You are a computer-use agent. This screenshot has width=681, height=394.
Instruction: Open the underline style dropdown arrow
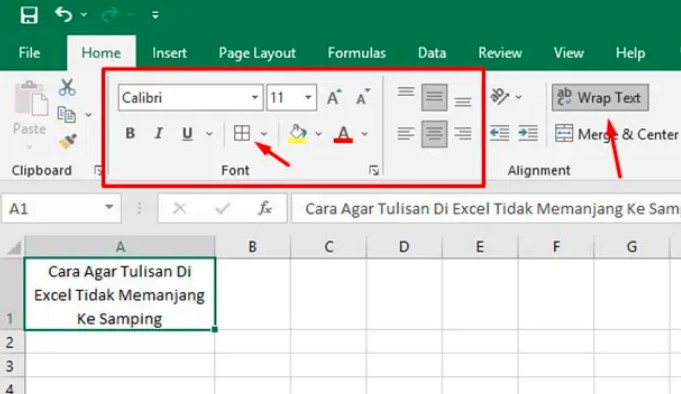[x=209, y=134]
